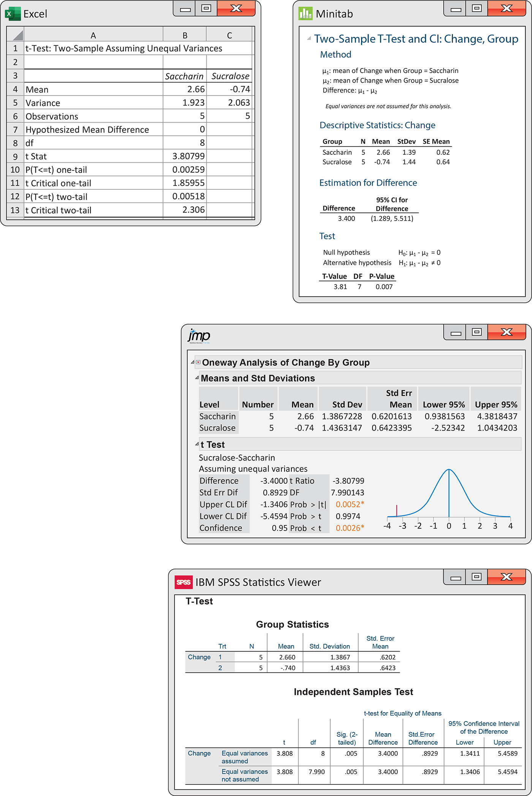Click the Excel app icon
Screen dimensions: 532x796
pos(13,14)
